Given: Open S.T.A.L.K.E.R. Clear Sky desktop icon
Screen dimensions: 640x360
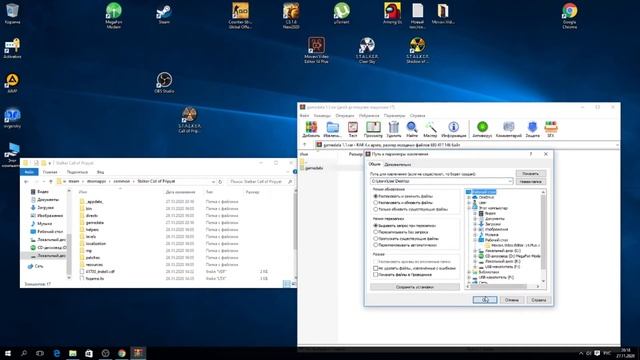Looking at the screenshot, I should 367,51.
